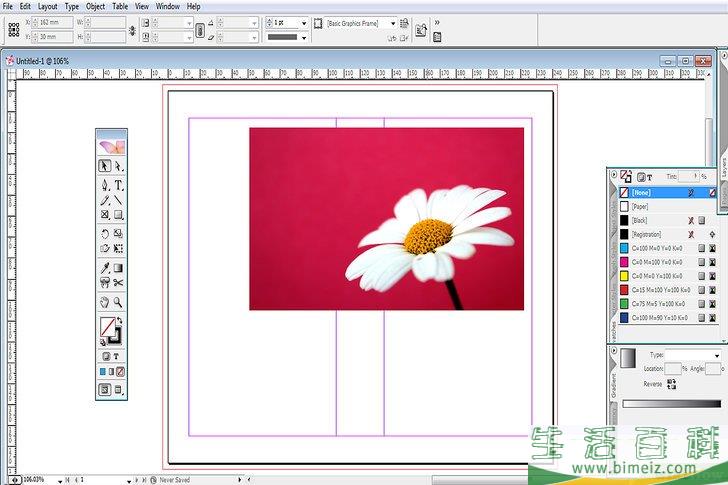The width and height of the screenshot is (728, 485).
Task: Select the Free Transform tool
Action: tap(118, 248)
